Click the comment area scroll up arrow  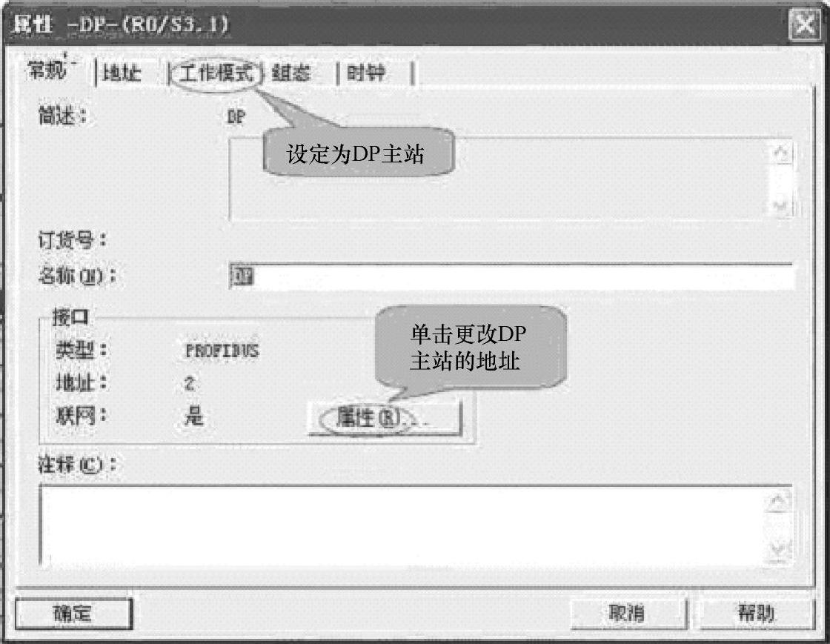(779, 501)
